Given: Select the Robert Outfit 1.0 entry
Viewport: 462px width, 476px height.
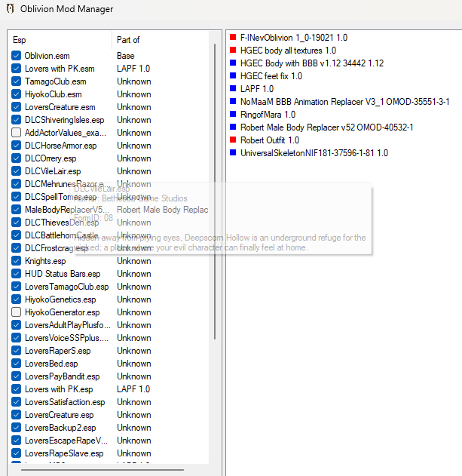Looking at the screenshot, I should (x=270, y=140).
